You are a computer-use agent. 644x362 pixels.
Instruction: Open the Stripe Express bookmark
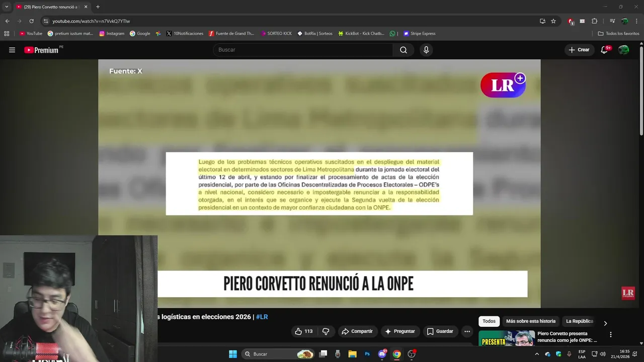420,34
